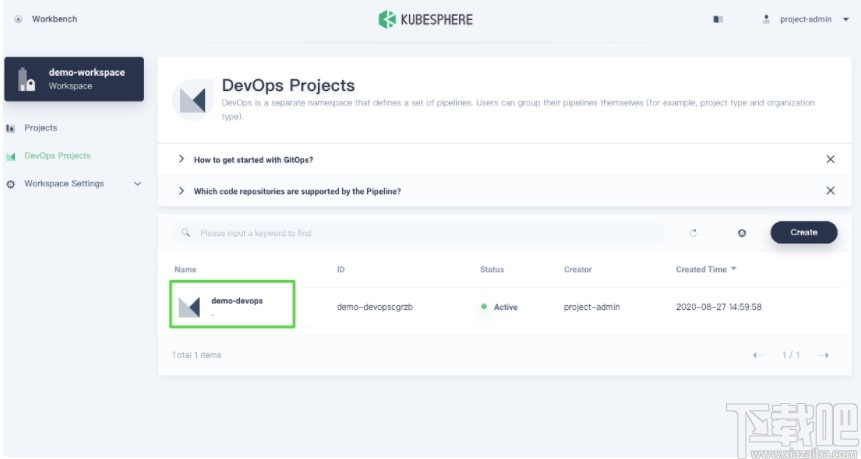Image resolution: width=861 pixels, height=459 pixels.
Task: Click the table settings gear icon
Action: tap(742, 233)
